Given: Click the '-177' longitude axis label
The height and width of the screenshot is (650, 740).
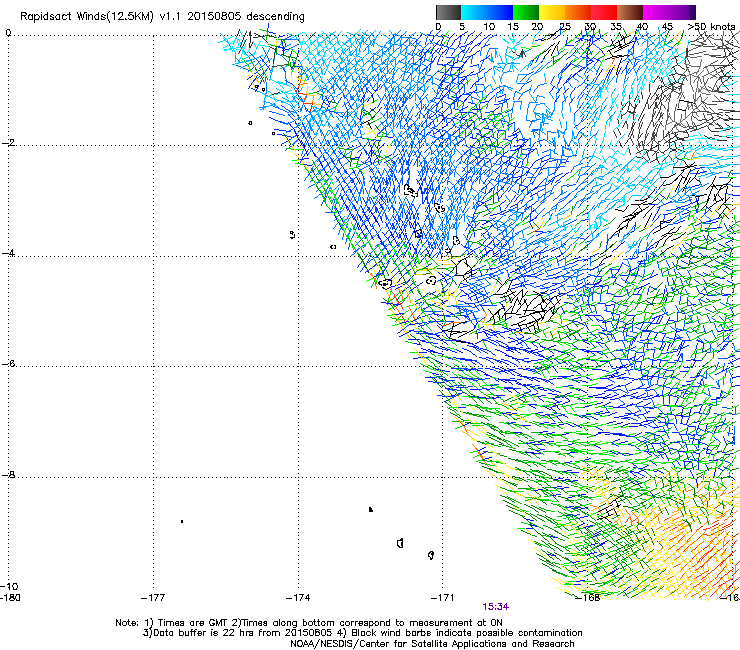Looking at the screenshot, I should point(153,598).
